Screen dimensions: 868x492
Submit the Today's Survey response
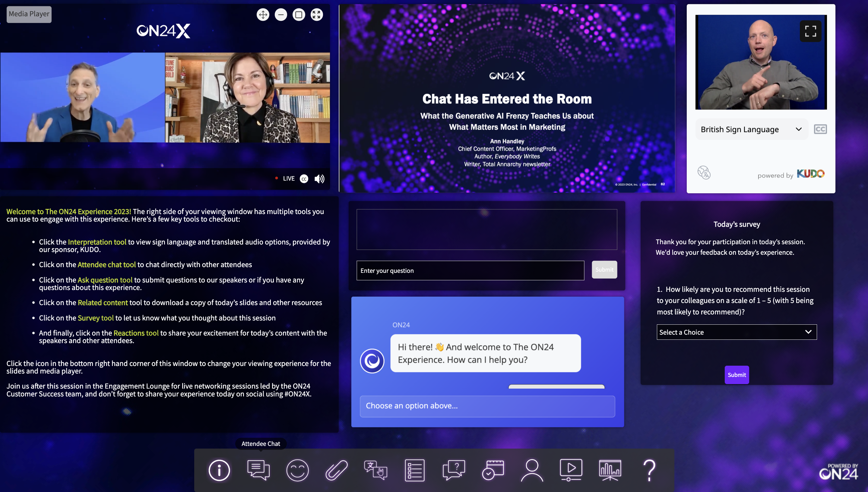tap(736, 374)
